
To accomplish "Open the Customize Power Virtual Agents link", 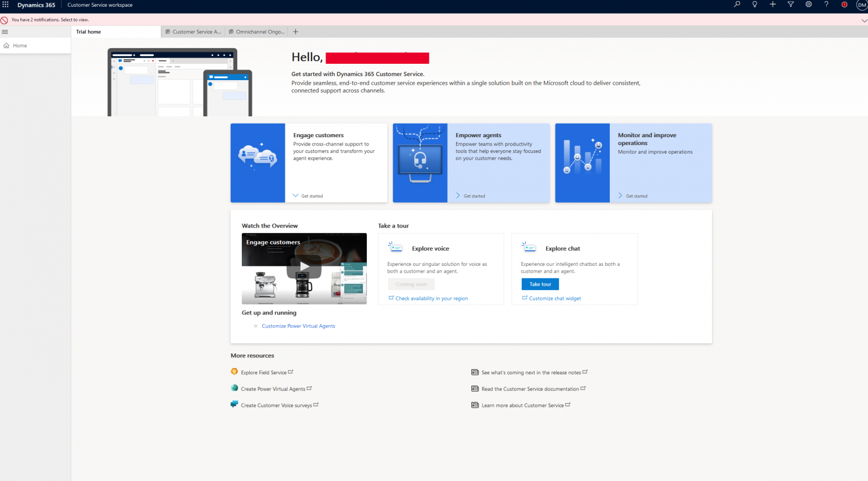I will click(298, 326).
